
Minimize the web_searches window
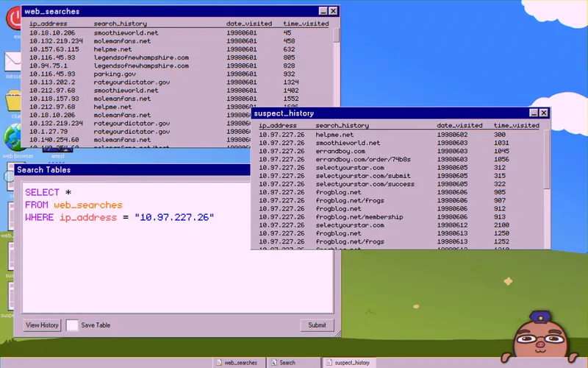coord(323,11)
